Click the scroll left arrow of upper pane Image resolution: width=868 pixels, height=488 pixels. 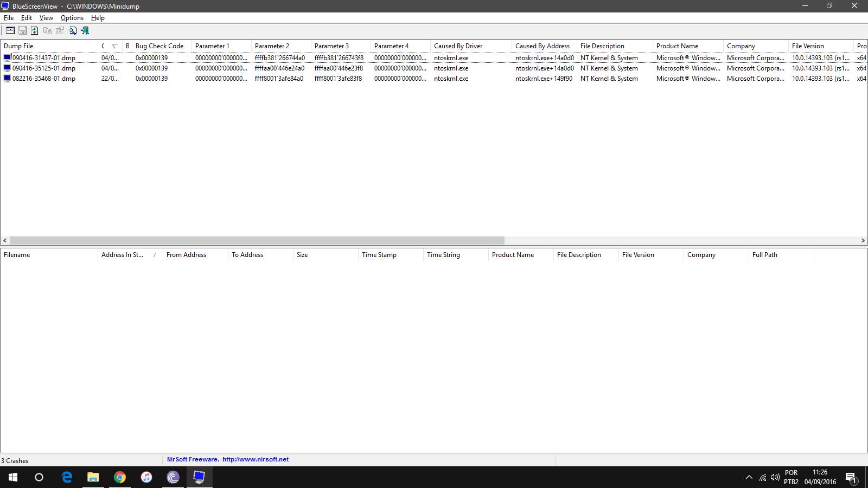pos(5,240)
